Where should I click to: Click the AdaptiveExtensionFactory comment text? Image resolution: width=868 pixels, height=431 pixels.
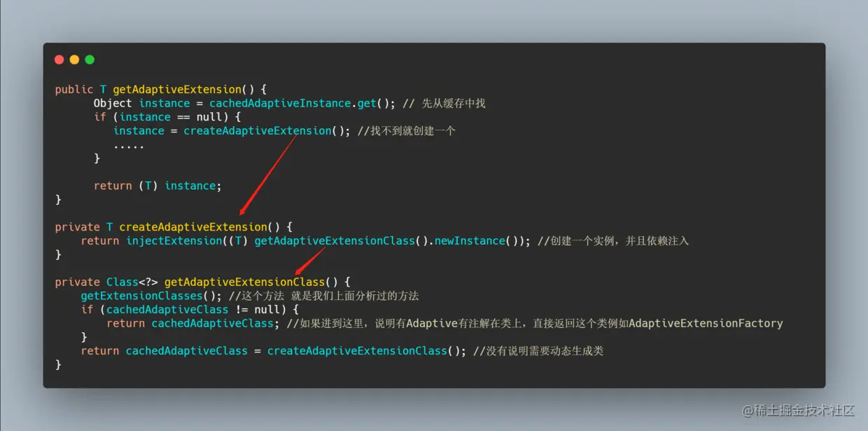(706, 324)
